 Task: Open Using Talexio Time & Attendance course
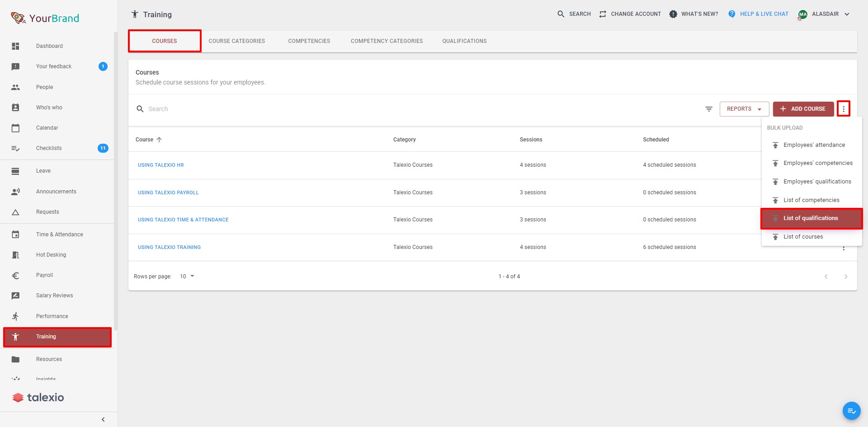tap(183, 220)
